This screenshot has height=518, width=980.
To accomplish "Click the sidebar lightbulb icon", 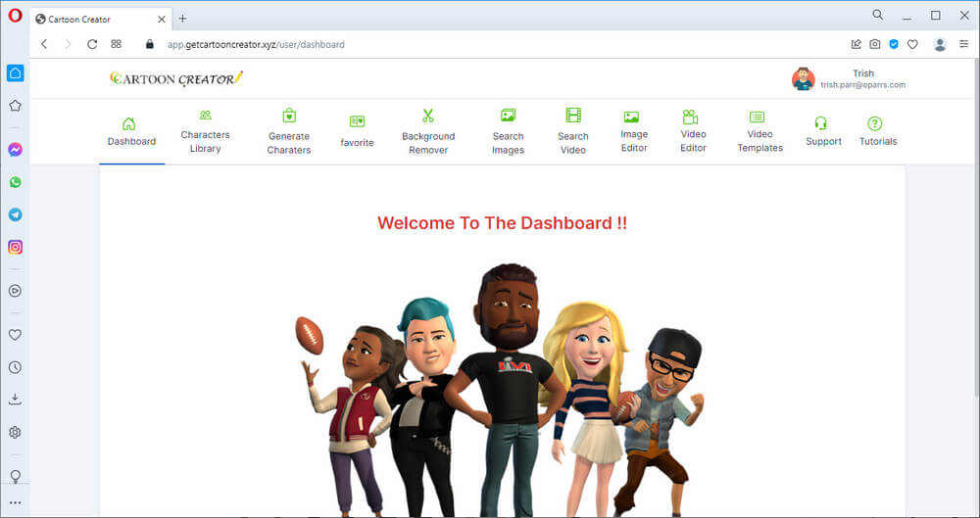I will [15, 477].
